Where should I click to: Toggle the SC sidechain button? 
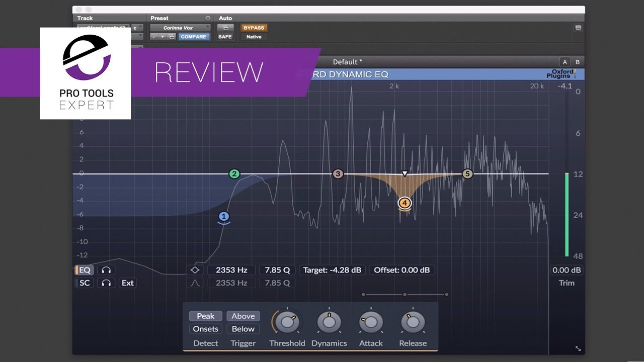click(85, 283)
